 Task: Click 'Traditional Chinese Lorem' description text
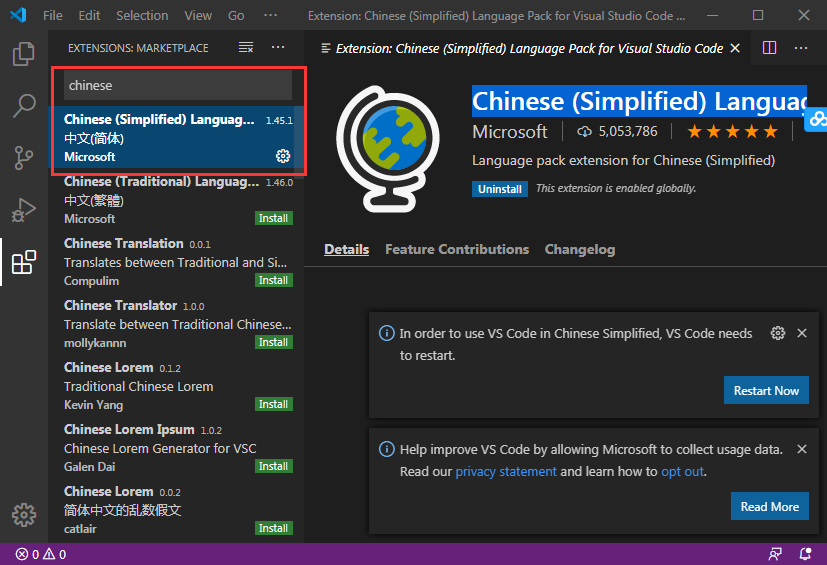[x=139, y=387]
